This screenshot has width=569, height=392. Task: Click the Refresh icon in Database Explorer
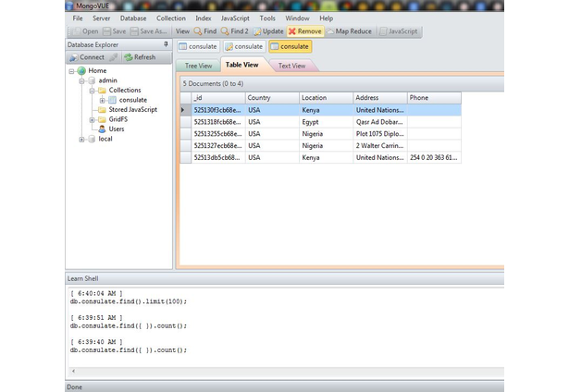pyautogui.click(x=128, y=57)
